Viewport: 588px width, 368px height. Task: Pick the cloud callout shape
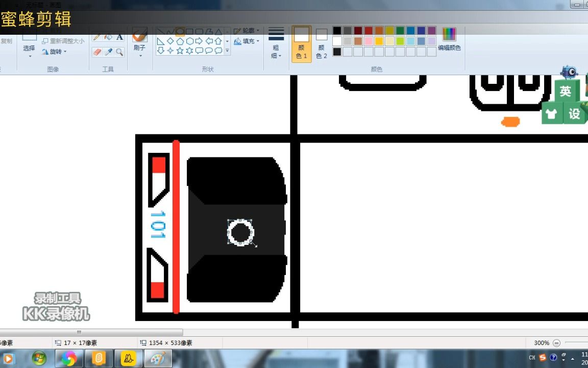(218, 50)
